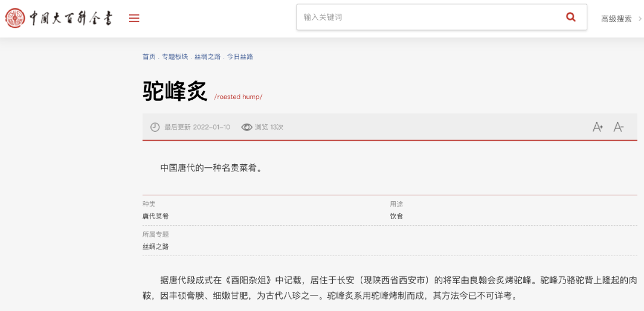Click the 丝绸之路 value under 所属专题
This screenshot has width=644, height=311.
[x=156, y=247]
